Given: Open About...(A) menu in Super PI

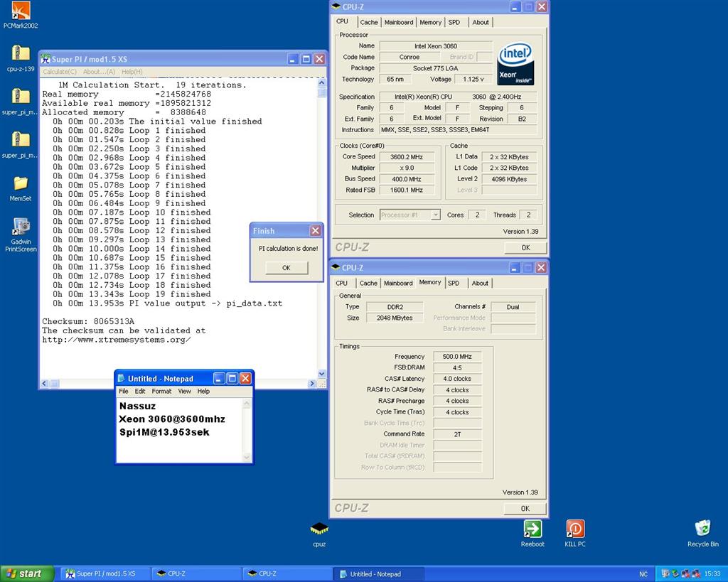Looking at the screenshot, I should click(99, 72).
